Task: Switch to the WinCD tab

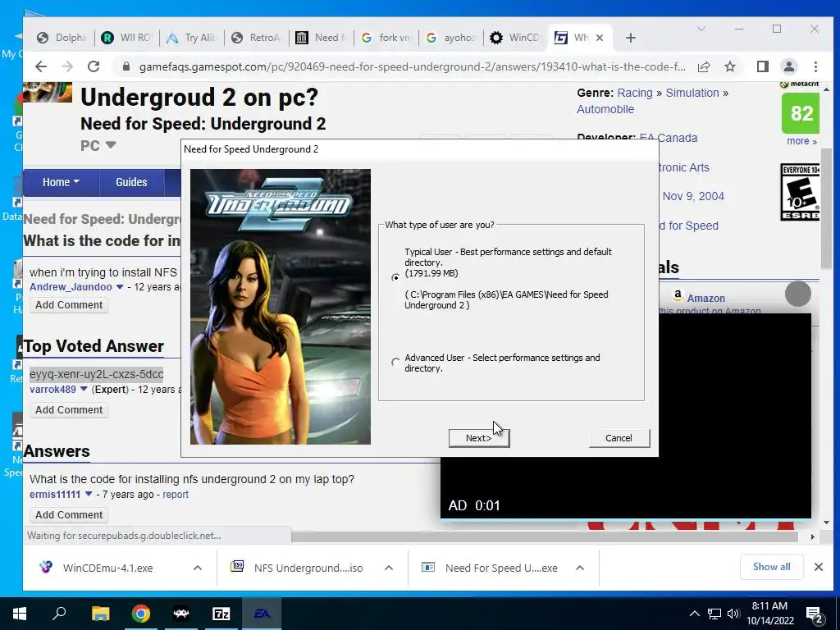Action: 517,38
